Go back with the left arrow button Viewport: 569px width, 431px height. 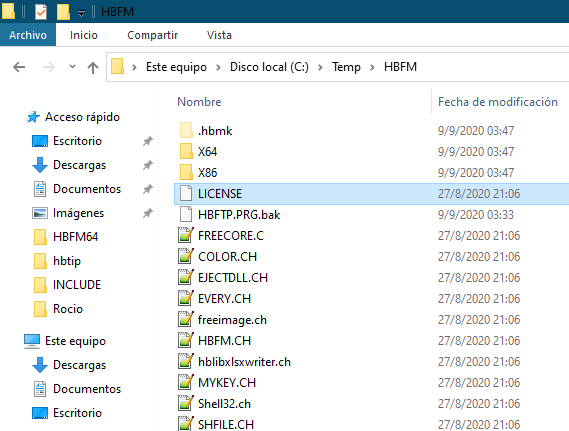[19, 67]
